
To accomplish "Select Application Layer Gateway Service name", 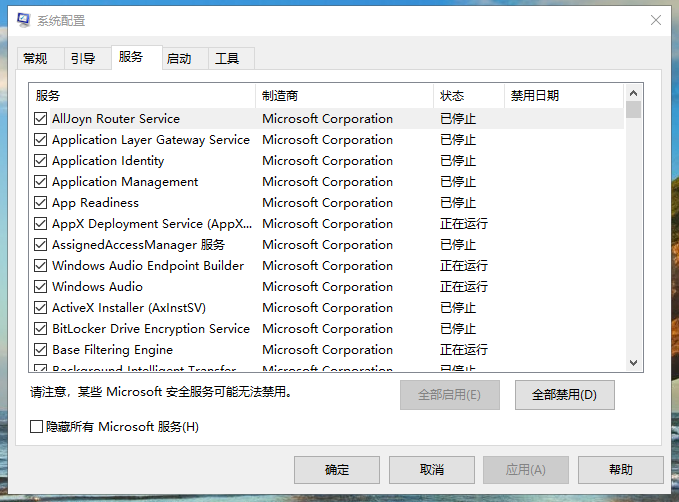I will 151,139.
